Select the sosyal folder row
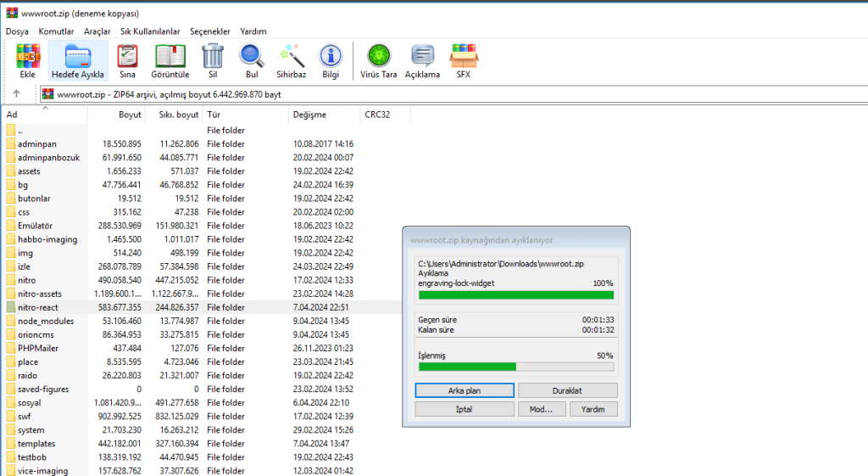Screen dimensions: 868x476 (x=202, y=403)
